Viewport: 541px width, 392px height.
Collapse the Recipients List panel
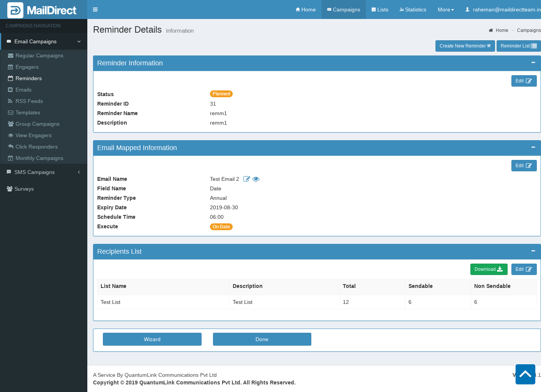click(x=533, y=251)
